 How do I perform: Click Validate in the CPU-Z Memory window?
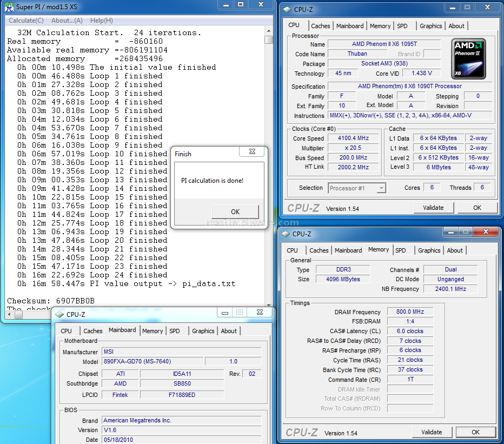pyautogui.click(x=432, y=432)
